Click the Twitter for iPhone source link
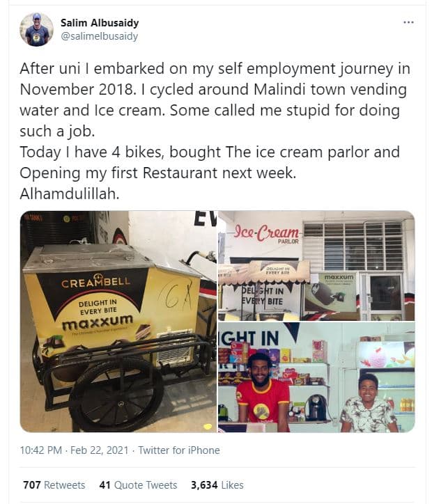 click(x=179, y=450)
